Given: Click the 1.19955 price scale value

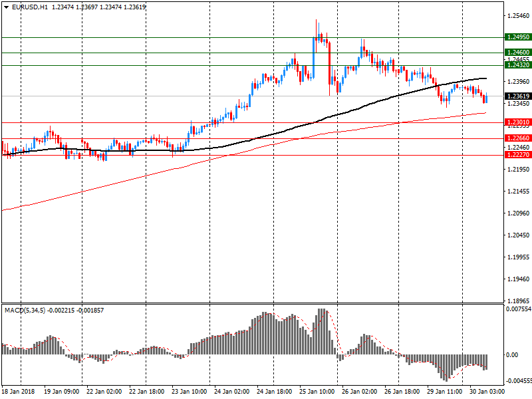Looking at the screenshot, I should click(519, 257).
